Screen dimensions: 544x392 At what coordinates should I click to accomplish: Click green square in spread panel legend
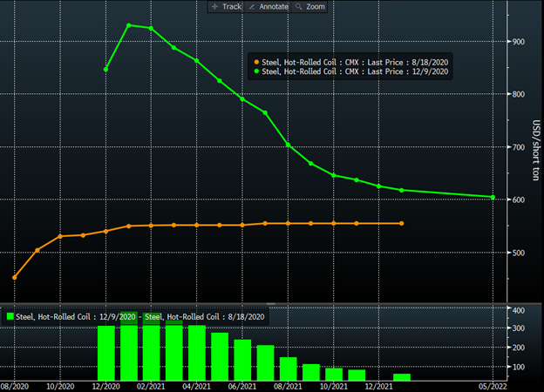pyautogui.click(x=10, y=315)
